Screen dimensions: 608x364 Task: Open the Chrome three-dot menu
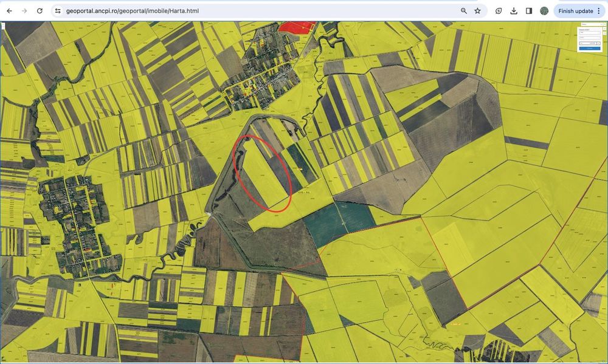point(599,11)
